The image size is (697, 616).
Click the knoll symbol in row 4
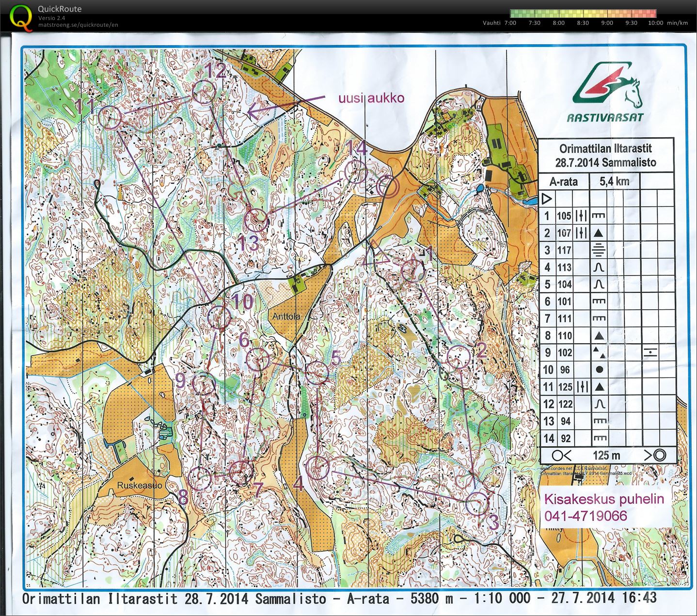(x=599, y=267)
